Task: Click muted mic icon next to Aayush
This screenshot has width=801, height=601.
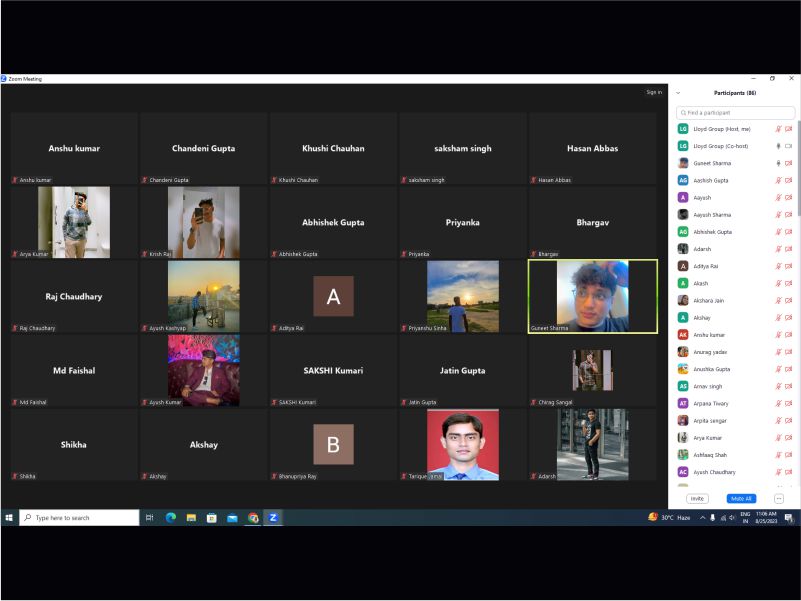Action: [x=779, y=198]
